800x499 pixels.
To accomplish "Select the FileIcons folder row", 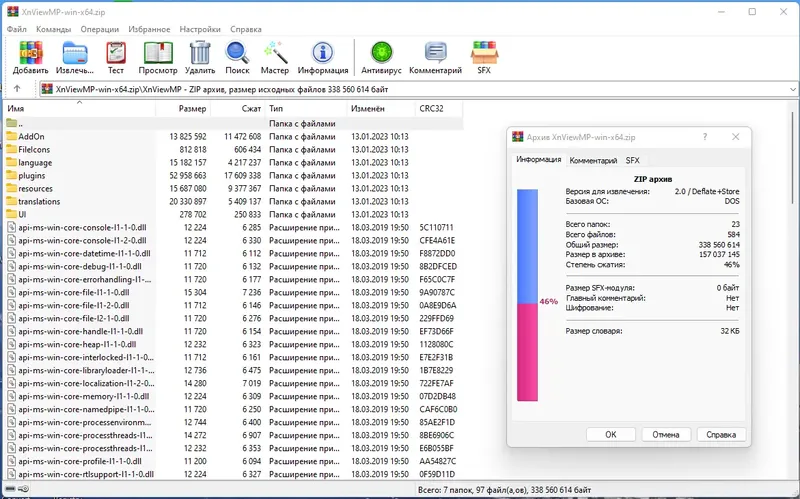I will 234,149.
